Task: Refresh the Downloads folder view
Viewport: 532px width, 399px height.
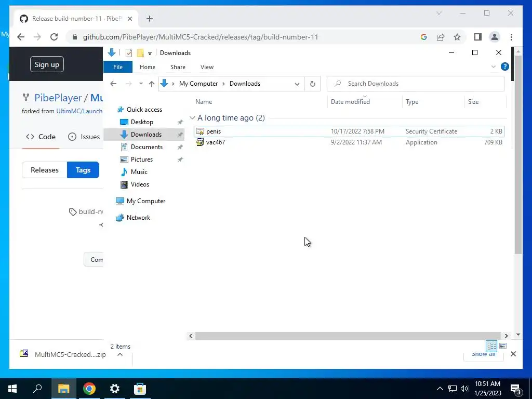Action: point(312,84)
